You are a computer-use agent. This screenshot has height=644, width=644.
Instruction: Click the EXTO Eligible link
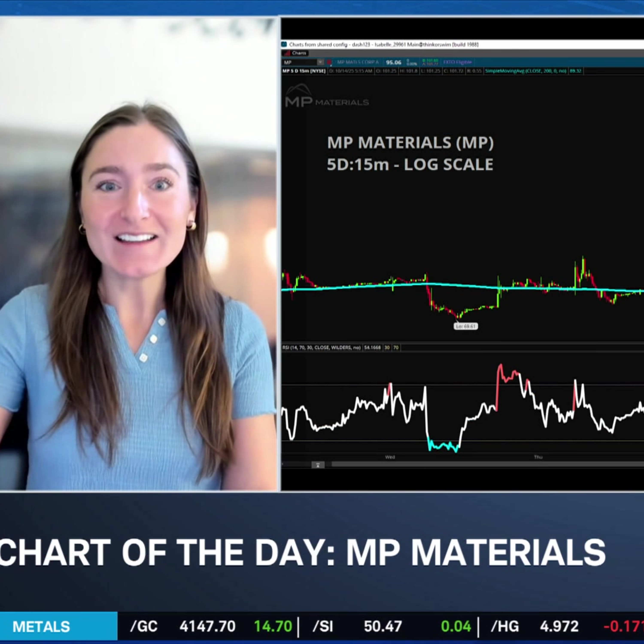point(457,62)
